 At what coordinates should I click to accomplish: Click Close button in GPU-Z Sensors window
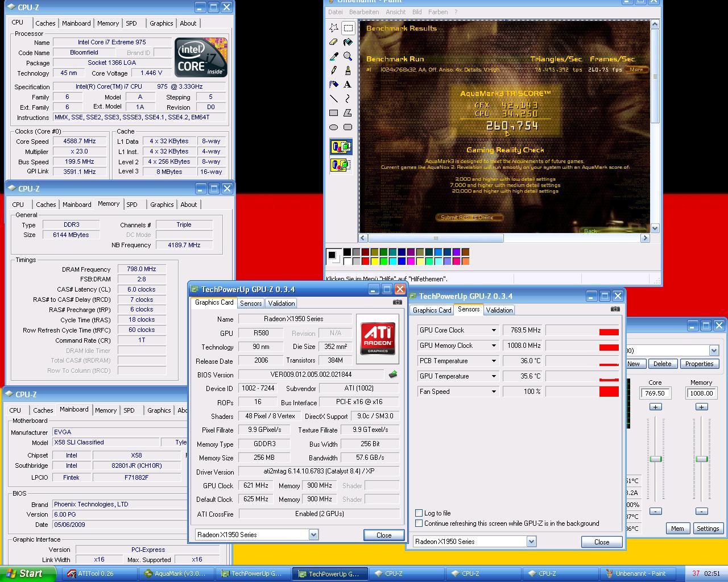pos(602,542)
